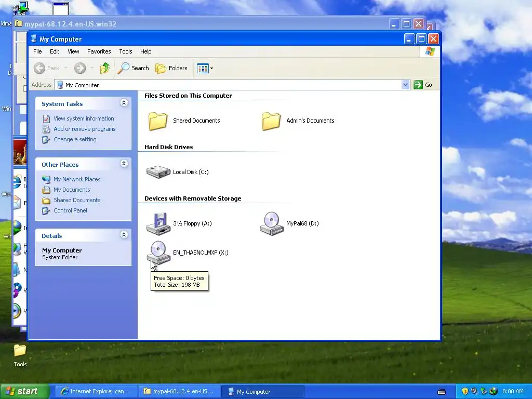Click the Windows flag logo throbber

(430, 51)
